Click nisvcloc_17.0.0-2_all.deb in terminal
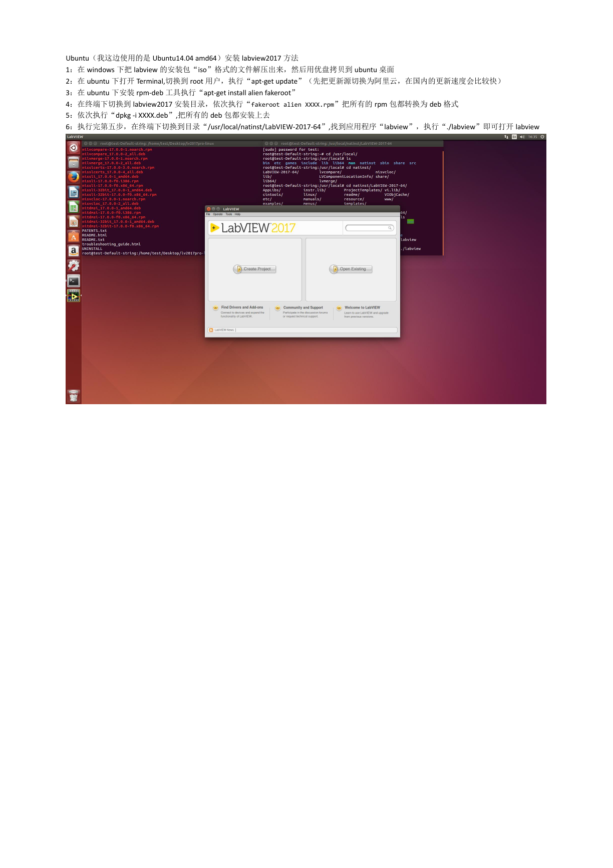This screenshot has width=613, height=868. (110, 204)
